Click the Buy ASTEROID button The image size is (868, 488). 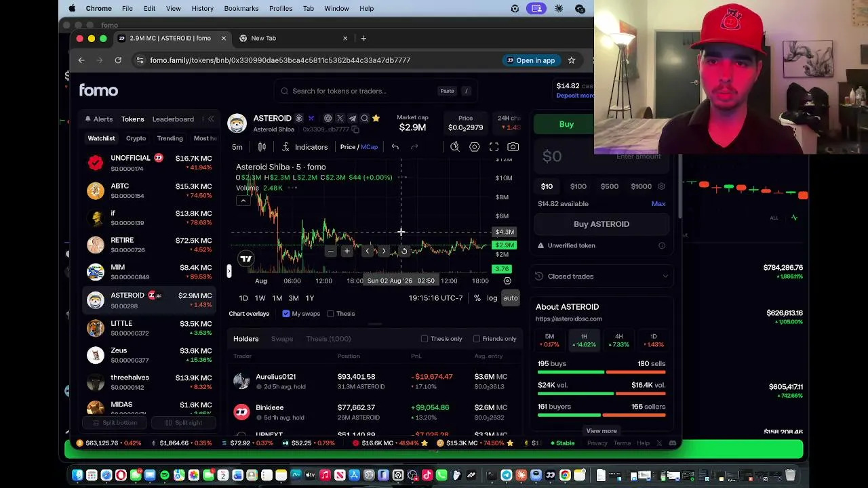tap(601, 224)
